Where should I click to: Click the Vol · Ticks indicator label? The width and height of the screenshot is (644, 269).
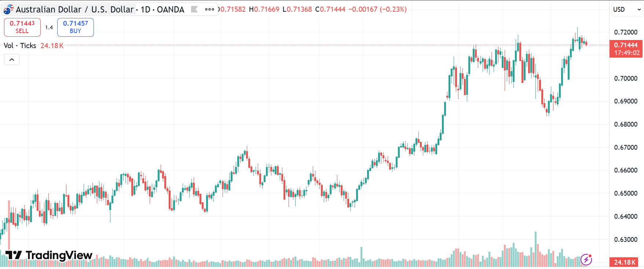pos(20,46)
